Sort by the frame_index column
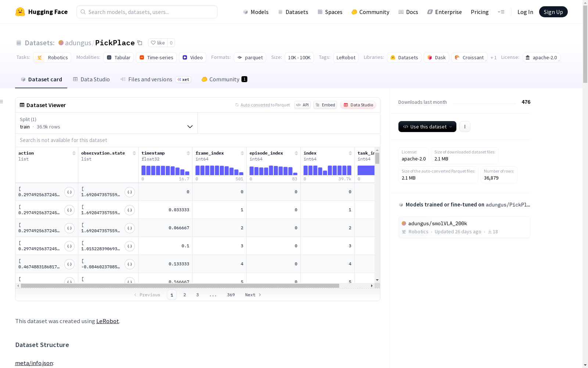The height and width of the screenshot is (368, 588). click(x=242, y=153)
